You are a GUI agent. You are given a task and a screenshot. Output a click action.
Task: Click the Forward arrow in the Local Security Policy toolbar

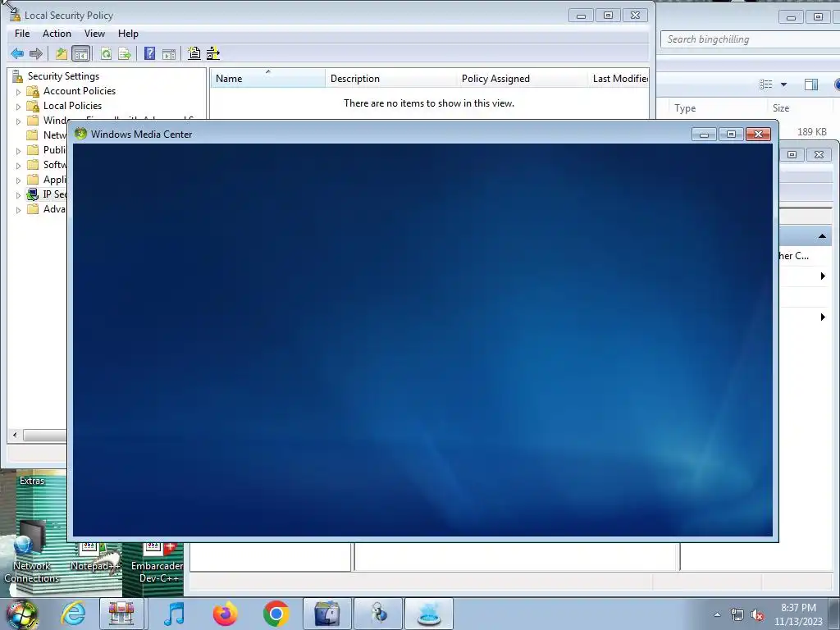(36, 53)
